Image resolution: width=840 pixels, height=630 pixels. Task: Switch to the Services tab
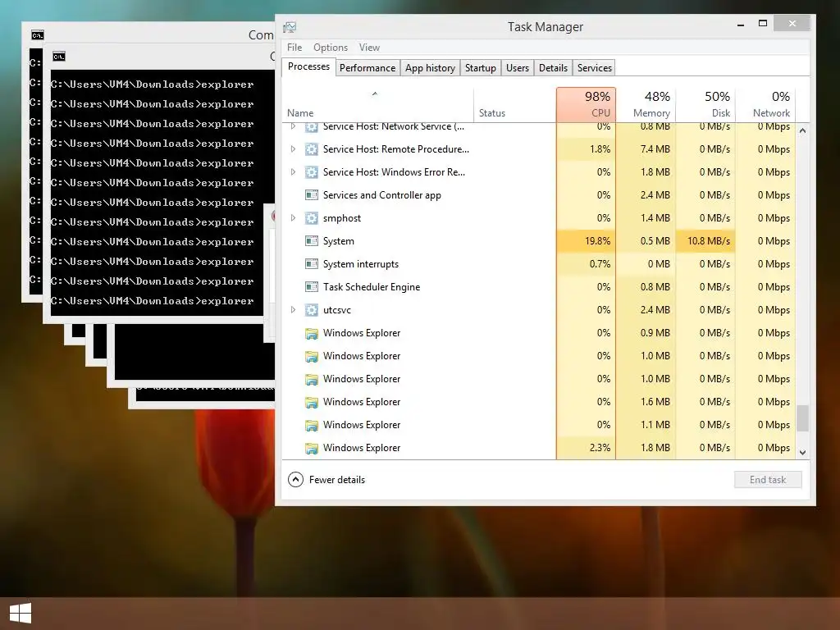pos(594,68)
